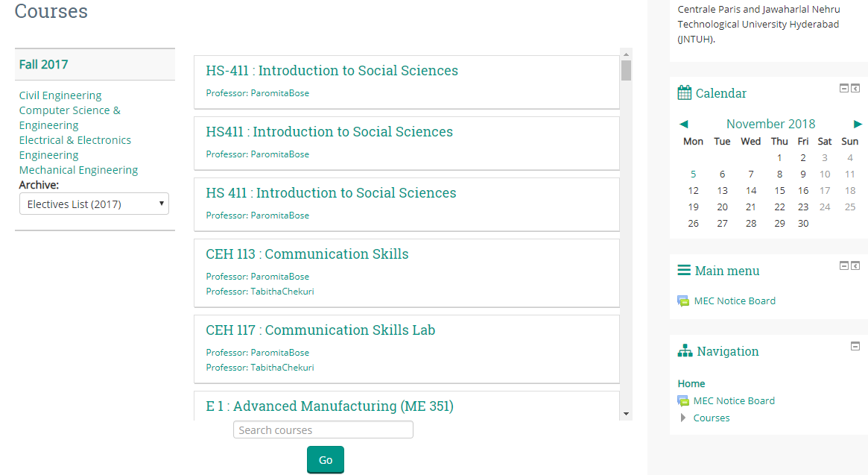Image resolution: width=868 pixels, height=475 pixels.
Task: Hide the Navigation block
Action: click(855, 346)
